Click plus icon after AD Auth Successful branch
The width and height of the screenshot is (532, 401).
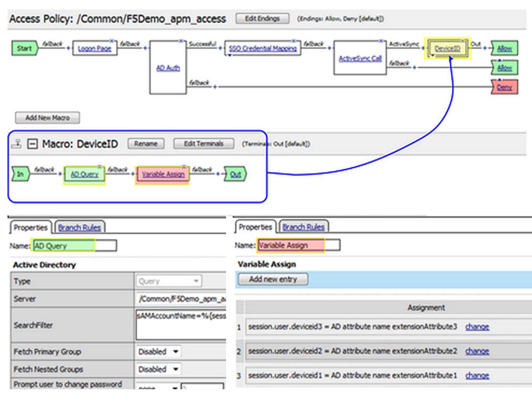click(x=220, y=48)
